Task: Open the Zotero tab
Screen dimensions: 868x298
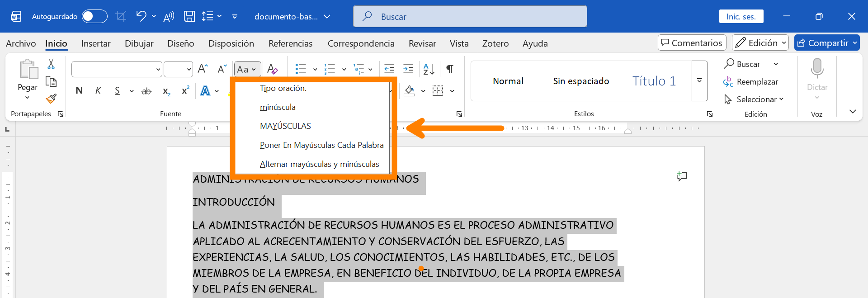Action: click(x=495, y=43)
